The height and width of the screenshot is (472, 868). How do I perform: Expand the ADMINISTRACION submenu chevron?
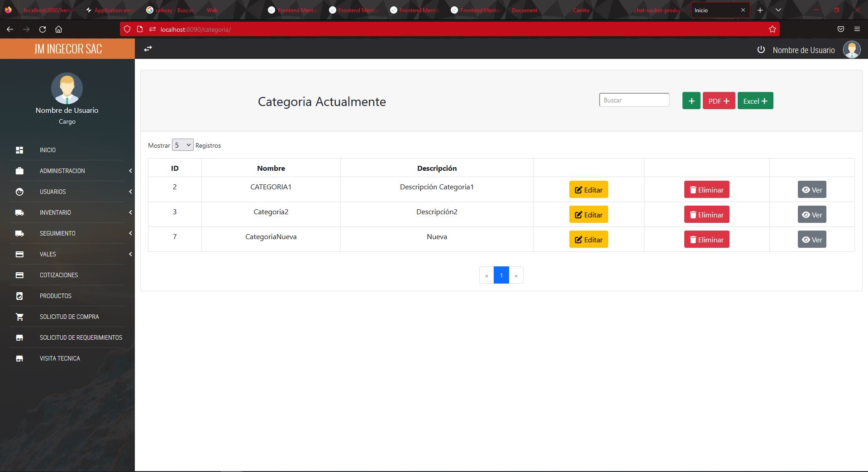pos(130,171)
